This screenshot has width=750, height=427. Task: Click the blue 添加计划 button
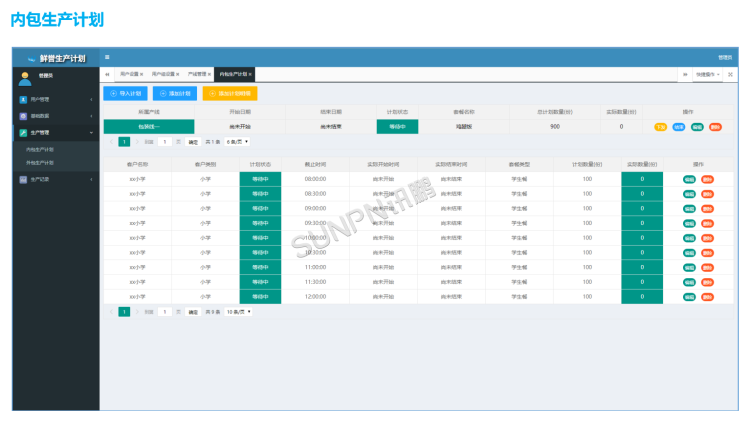point(174,93)
